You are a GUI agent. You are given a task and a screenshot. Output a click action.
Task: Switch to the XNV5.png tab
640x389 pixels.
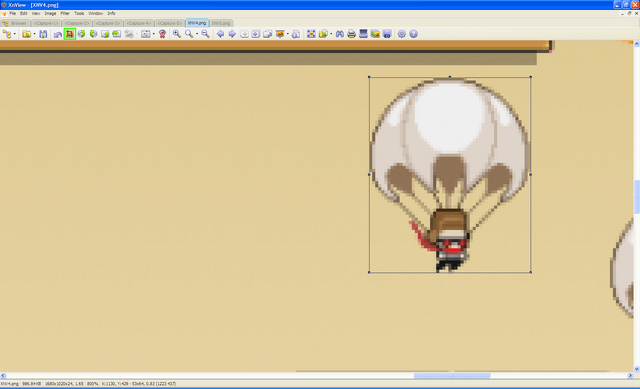(x=221, y=23)
